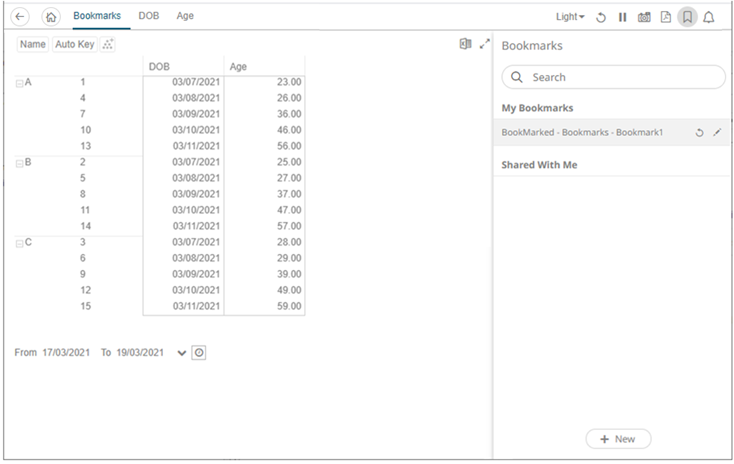Screen dimensions: 734x464
Task: Click the clock icon next to date range
Action: click(199, 353)
